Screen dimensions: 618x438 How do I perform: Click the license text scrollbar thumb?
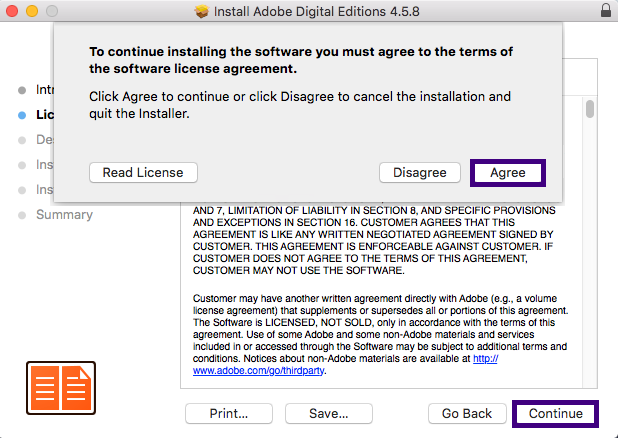tap(590, 109)
